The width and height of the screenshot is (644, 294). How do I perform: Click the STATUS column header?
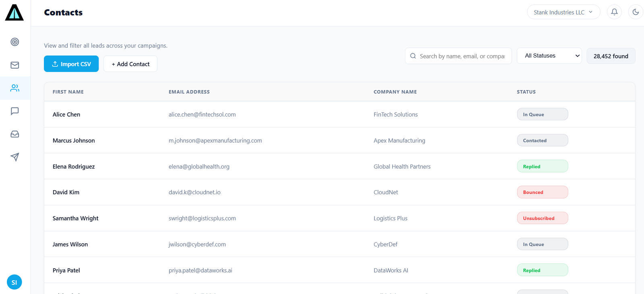pyautogui.click(x=526, y=92)
